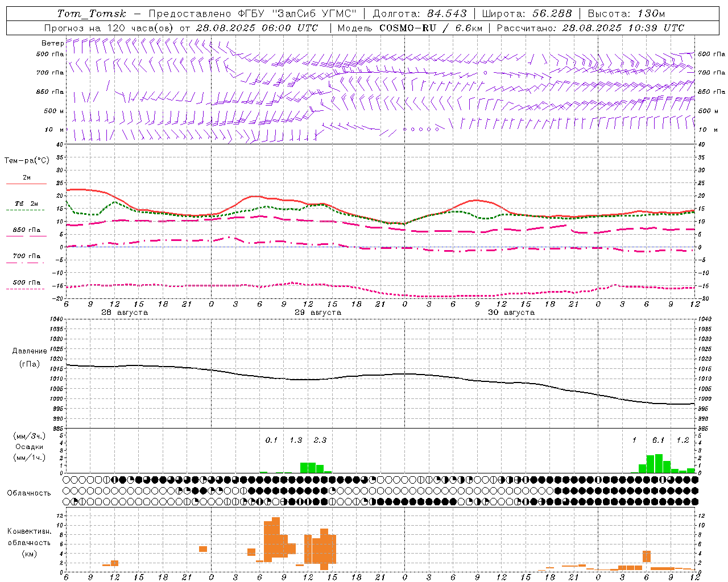The height and width of the screenshot is (582, 728).
Task: Click the Ветер wind panel label
Action: [52, 43]
